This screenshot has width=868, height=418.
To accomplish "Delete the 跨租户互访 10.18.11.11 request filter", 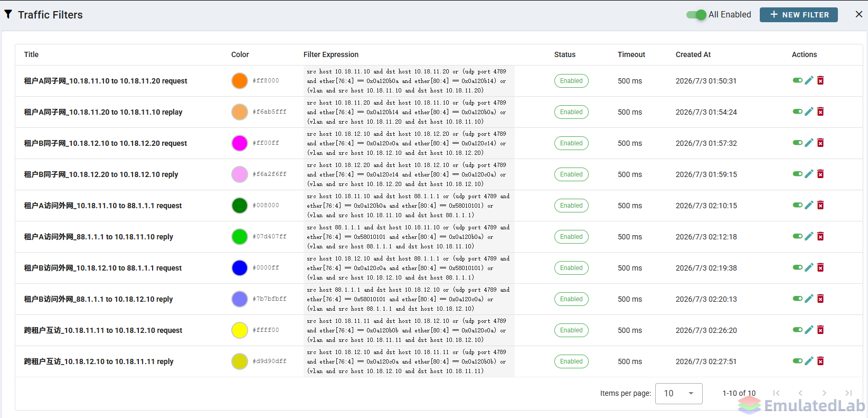I will pyautogui.click(x=820, y=330).
